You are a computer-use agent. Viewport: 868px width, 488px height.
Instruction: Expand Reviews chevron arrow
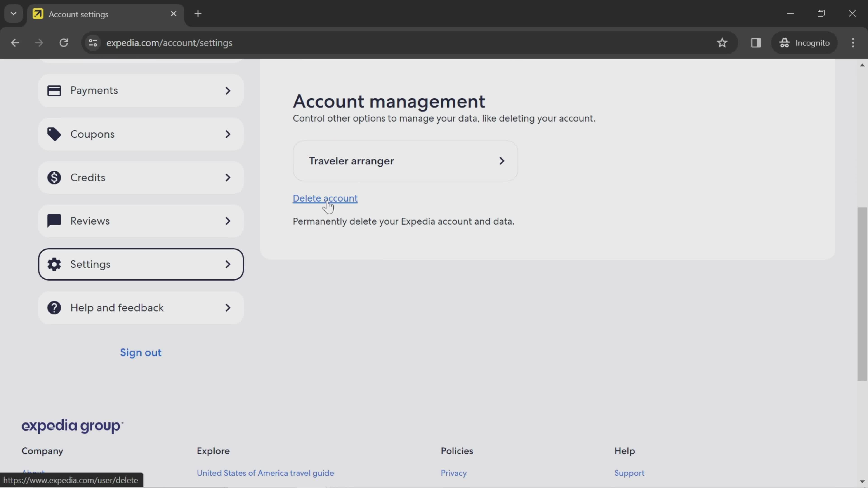coord(228,221)
